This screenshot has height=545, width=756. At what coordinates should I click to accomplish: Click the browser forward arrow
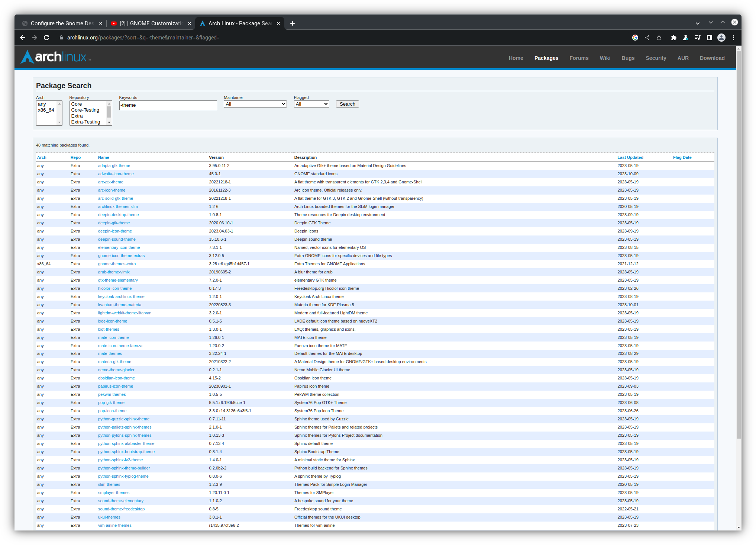[x=35, y=38]
